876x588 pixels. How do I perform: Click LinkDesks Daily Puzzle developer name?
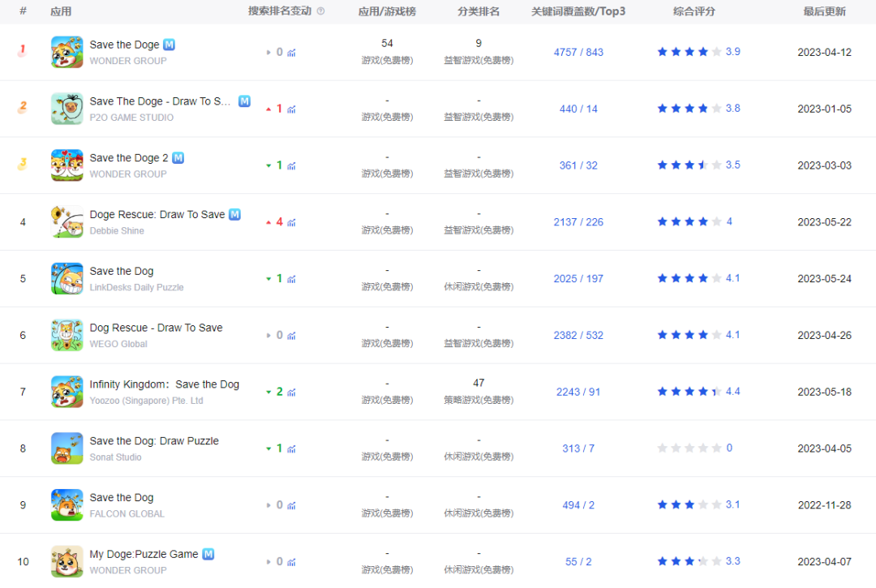click(136, 287)
